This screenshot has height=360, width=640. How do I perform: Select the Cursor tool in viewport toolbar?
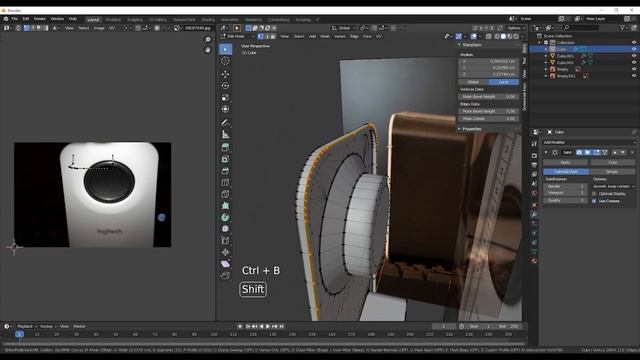tap(225, 61)
